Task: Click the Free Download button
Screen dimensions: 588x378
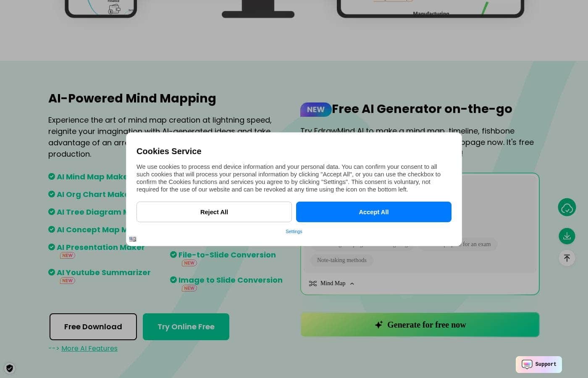Action: 93,327
